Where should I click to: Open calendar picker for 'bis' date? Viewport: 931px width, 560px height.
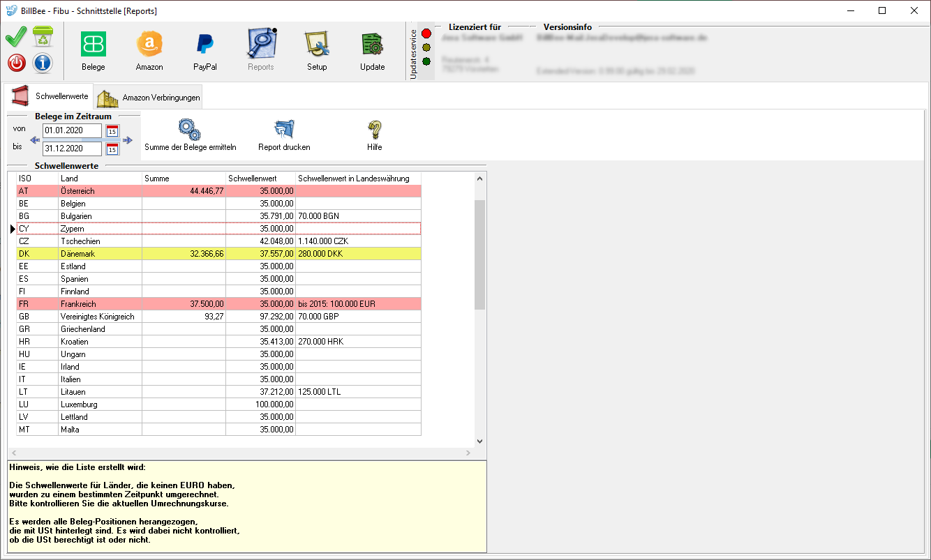(x=112, y=149)
